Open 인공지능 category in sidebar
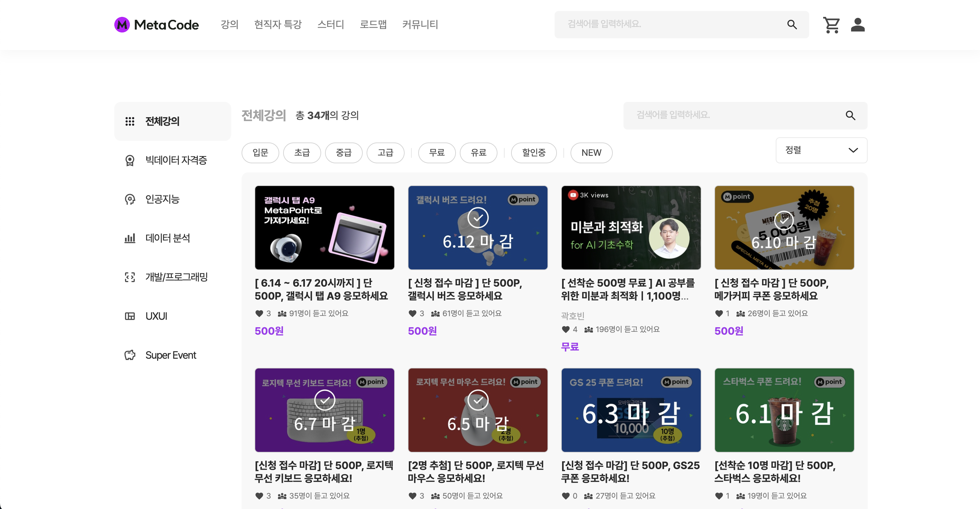 click(x=162, y=199)
